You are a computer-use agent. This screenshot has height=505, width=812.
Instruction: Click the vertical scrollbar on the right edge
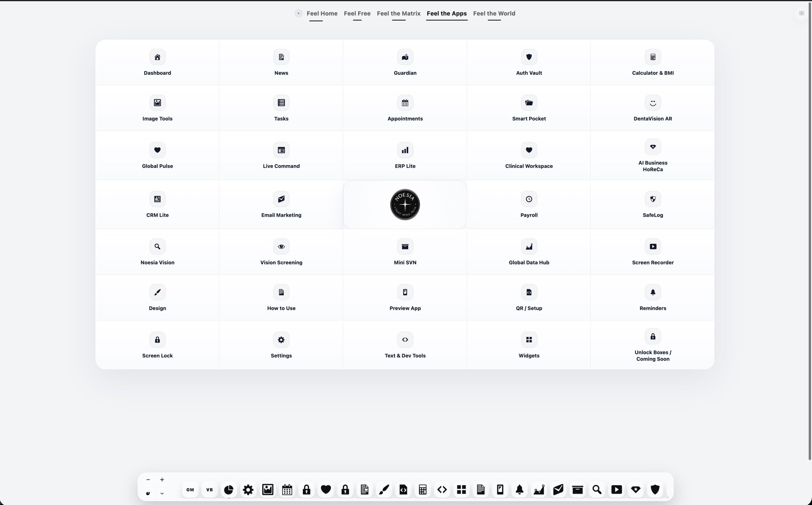point(810,231)
